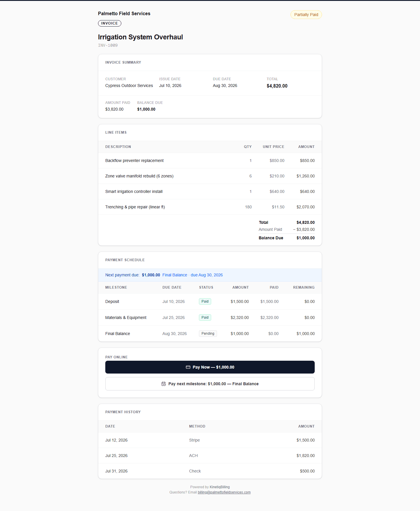The height and width of the screenshot is (511, 420).
Task: Click the Irrigation System Overhaul heading
Action: (140, 37)
